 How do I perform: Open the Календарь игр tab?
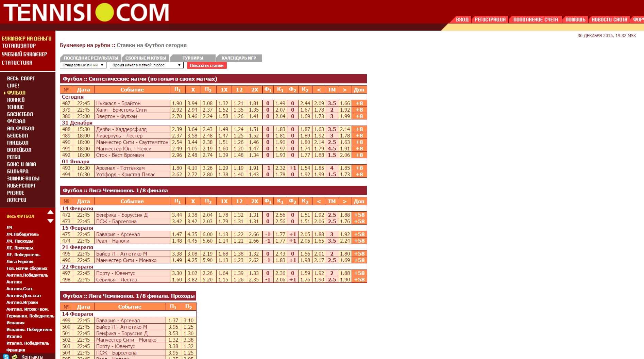coord(239,58)
